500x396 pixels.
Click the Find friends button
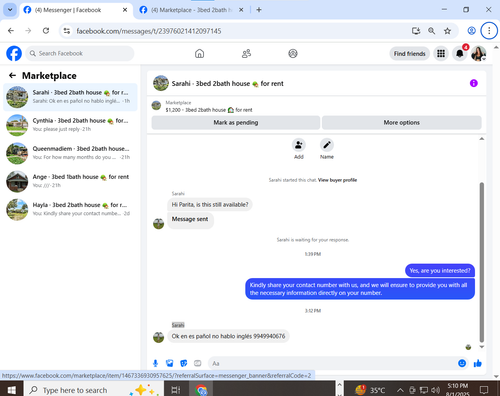click(x=409, y=54)
